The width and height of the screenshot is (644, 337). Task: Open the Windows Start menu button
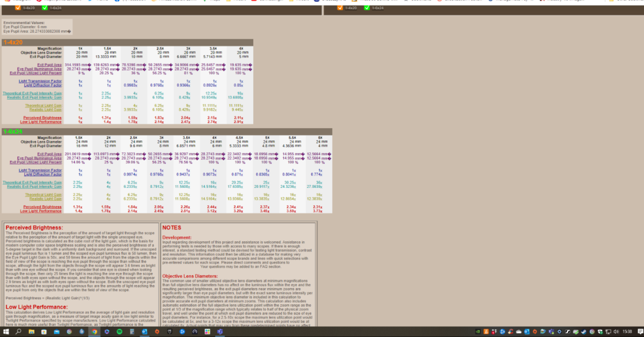coord(5,332)
